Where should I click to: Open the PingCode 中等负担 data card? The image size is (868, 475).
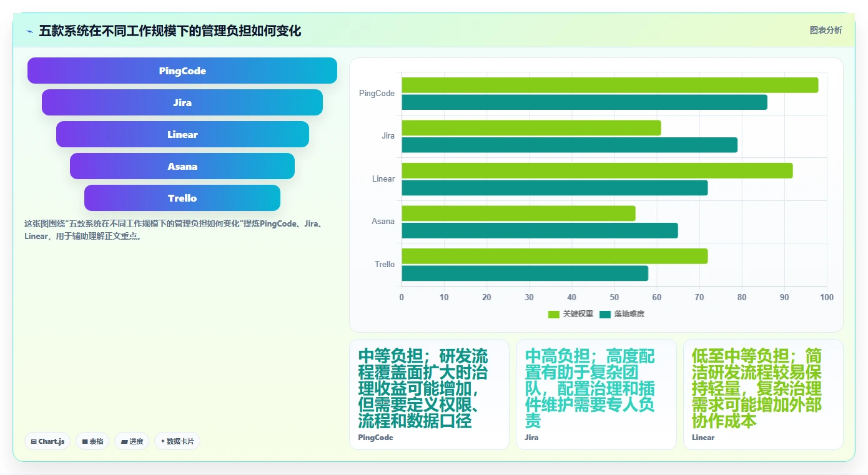click(x=429, y=394)
